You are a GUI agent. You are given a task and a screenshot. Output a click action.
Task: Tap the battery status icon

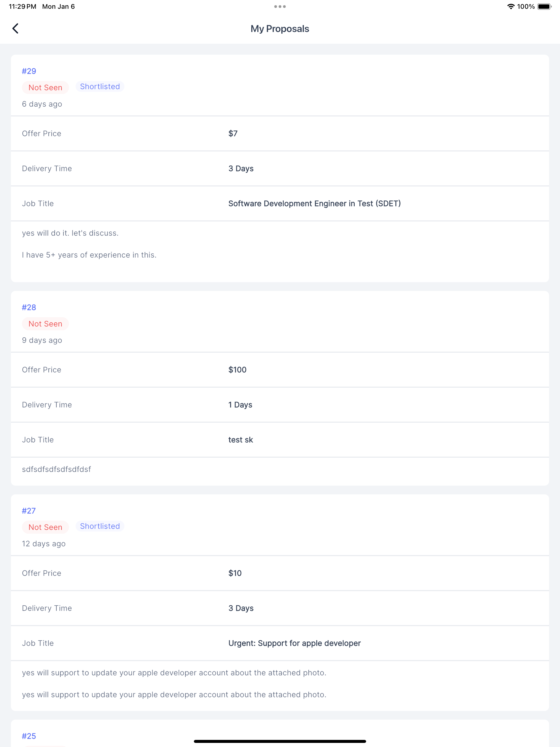pos(544,6)
